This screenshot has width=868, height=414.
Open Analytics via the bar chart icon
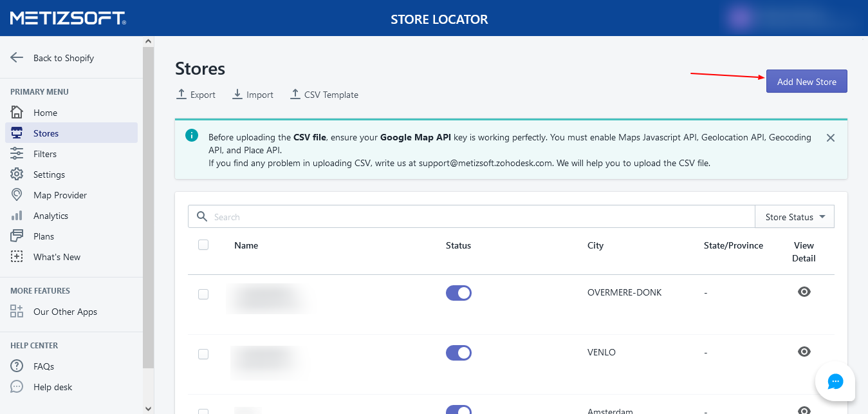pyautogui.click(x=17, y=216)
